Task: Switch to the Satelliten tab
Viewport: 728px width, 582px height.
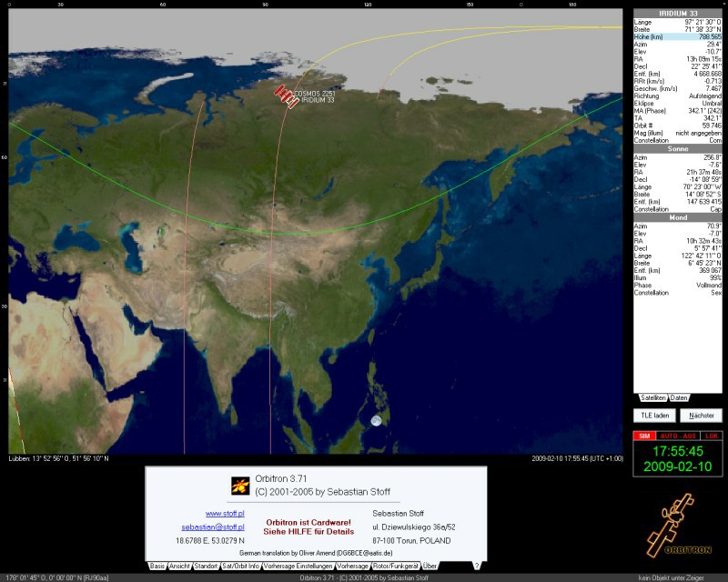Action: pyautogui.click(x=652, y=397)
